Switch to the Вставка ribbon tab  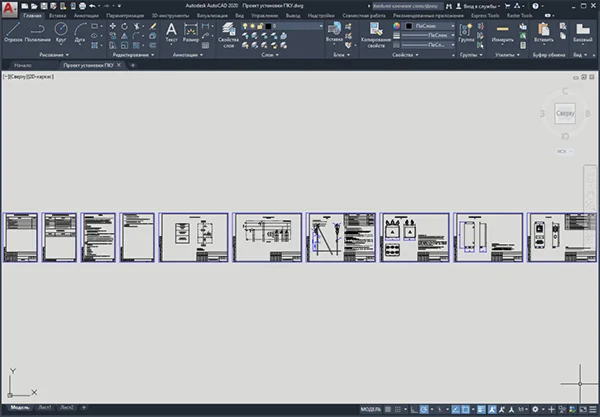tap(57, 16)
